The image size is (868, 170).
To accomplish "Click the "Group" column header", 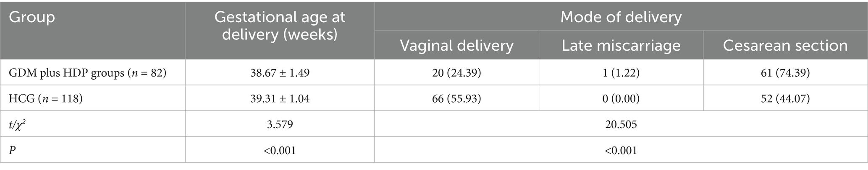I will [32, 18].
